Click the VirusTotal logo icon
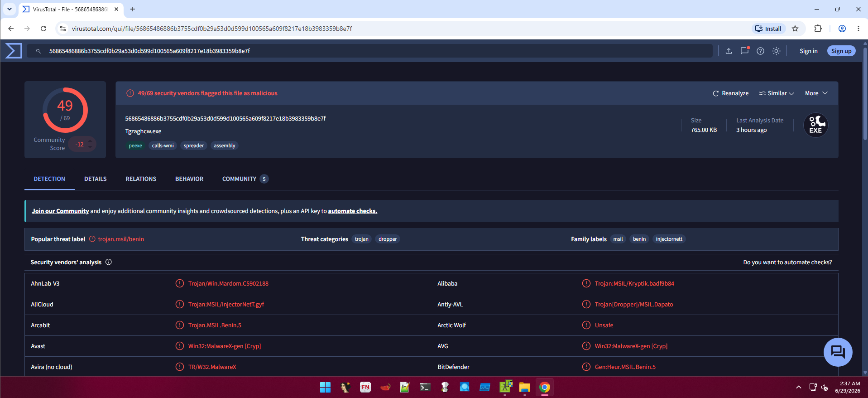868x398 pixels. 14,51
